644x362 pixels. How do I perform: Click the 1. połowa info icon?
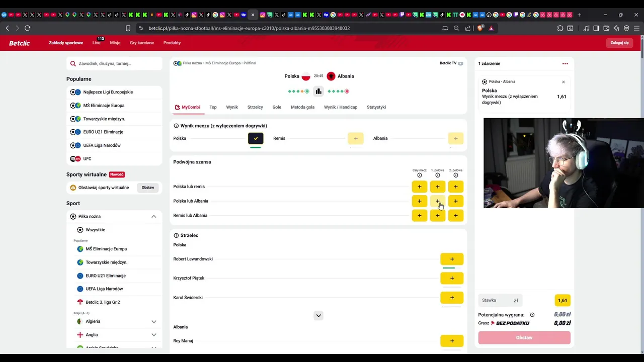click(x=438, y=175)
